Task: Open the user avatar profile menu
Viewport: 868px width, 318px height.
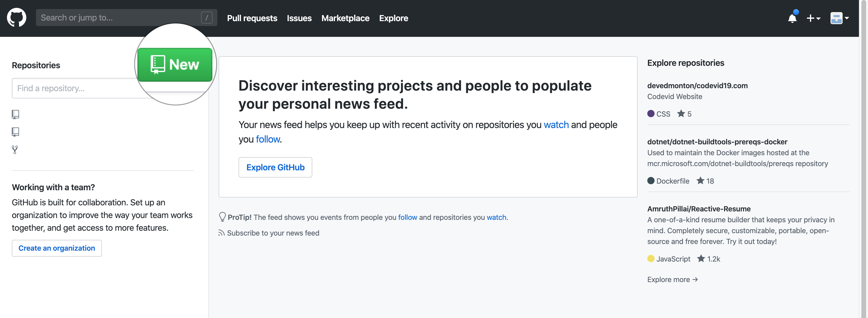Action: 839,18
